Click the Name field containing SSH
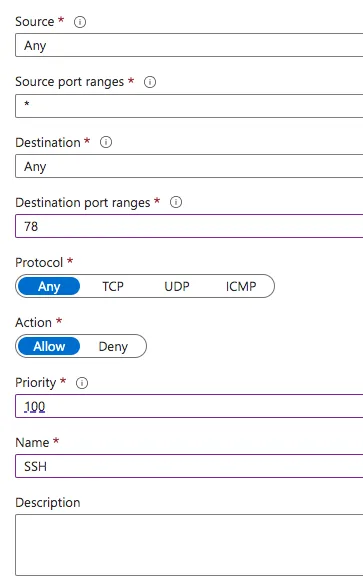Image resolution: width=363 pixels, height=584 pixels. (x=189, y=466)
